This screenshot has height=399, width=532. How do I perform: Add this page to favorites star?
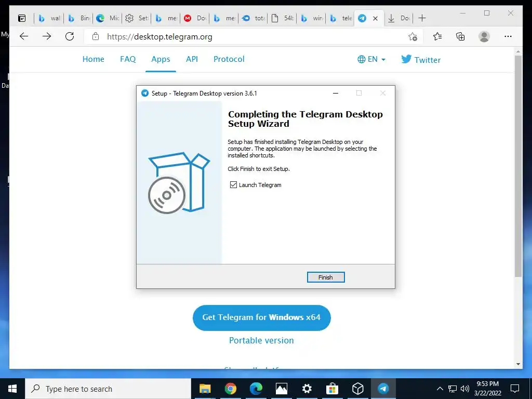tap(413, 37)
